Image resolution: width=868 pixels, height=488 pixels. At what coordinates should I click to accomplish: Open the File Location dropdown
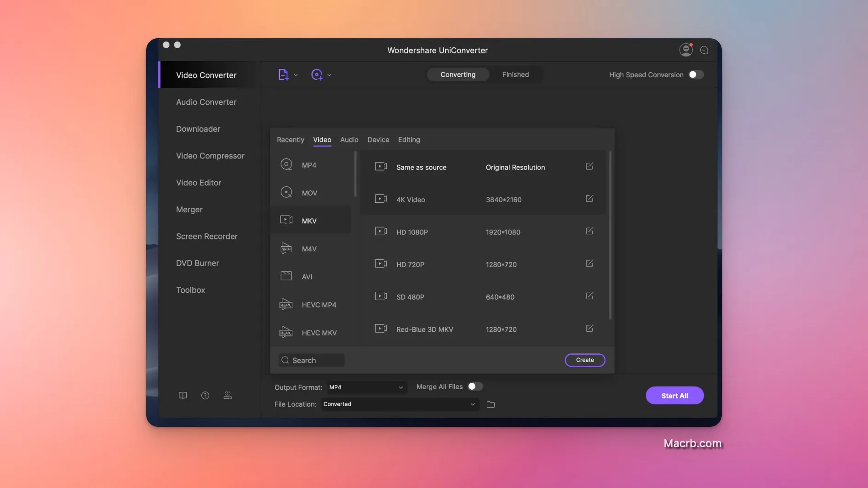(x=400, y=404)
